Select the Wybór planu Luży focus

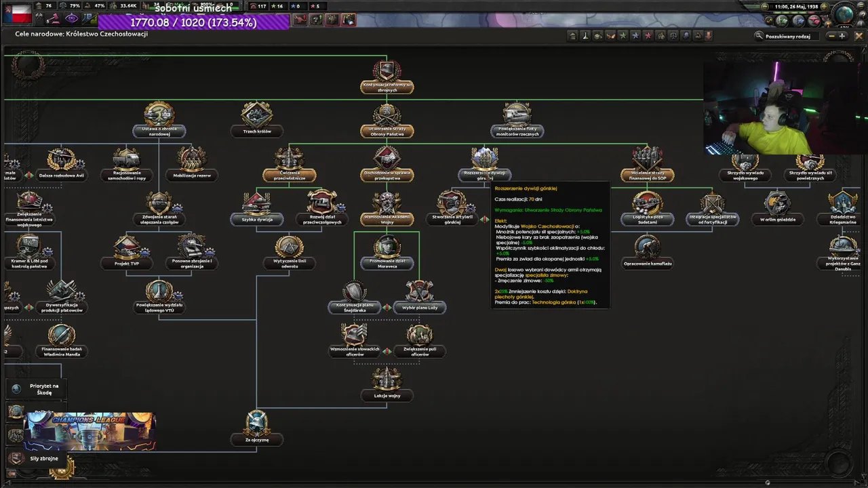(420, 297)
